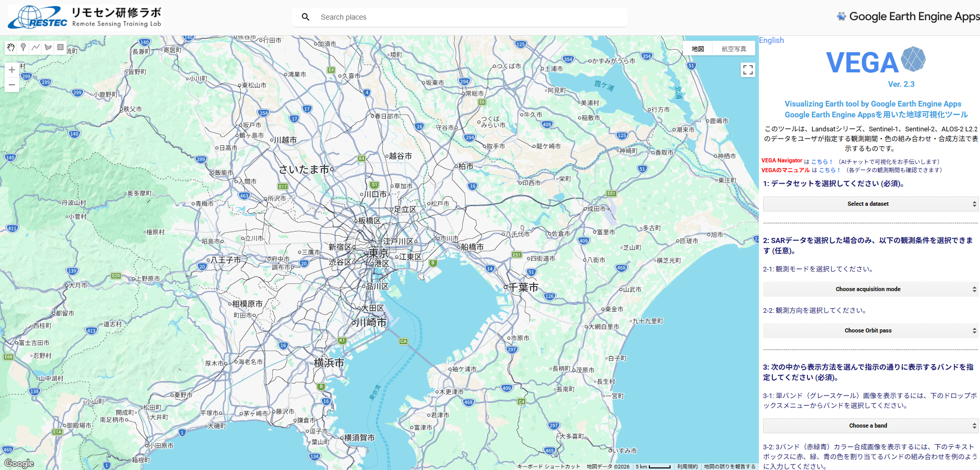Open the VEGA Navigator こちら link
The height and width of the screenshot is (470, 980).
pyautogui.click(x=821, y=162)
